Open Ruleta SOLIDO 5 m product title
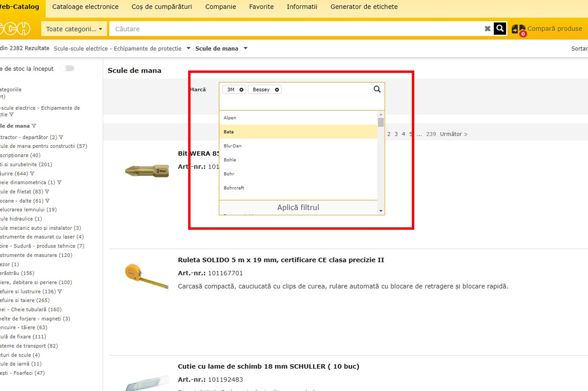Viewport: 588px width, 391px height. click(x=281, y=260)
